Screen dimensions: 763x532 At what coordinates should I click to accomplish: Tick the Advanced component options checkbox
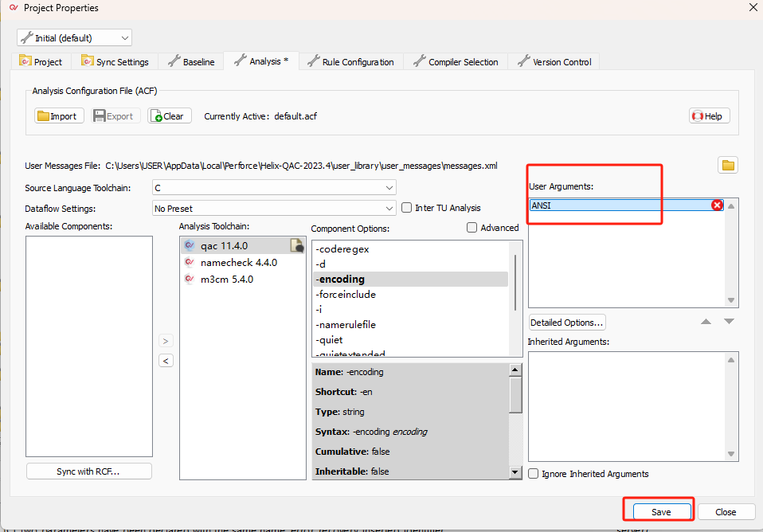(472, 228)
